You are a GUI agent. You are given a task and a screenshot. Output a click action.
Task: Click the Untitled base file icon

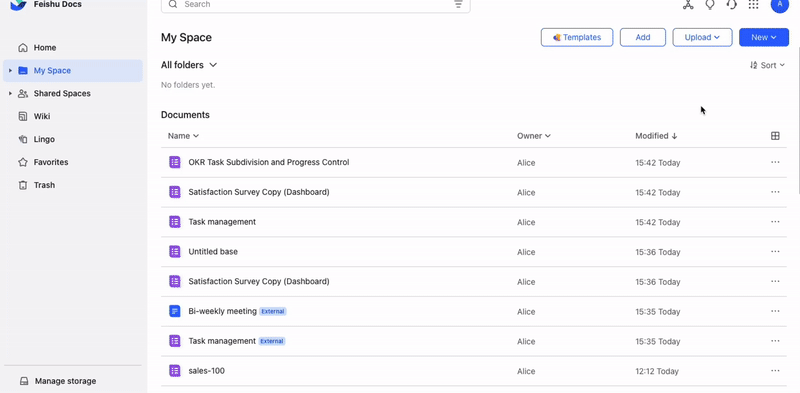(x=175, y=252)
